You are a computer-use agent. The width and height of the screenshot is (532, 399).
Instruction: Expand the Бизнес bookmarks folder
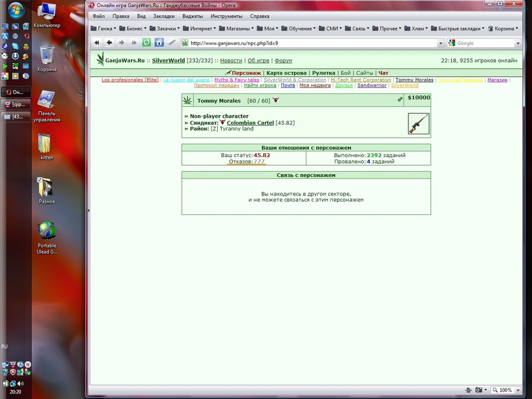[133, 29]
